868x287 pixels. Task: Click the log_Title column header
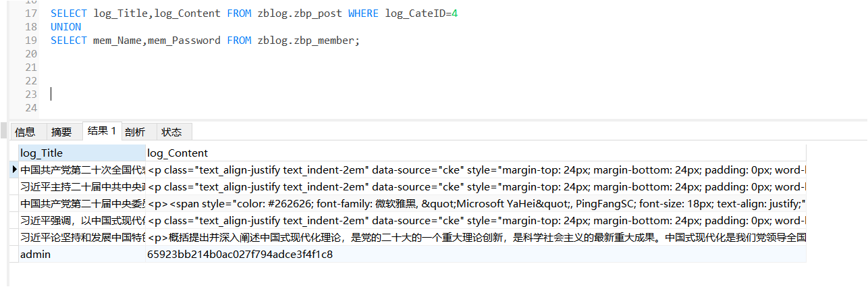81,153
